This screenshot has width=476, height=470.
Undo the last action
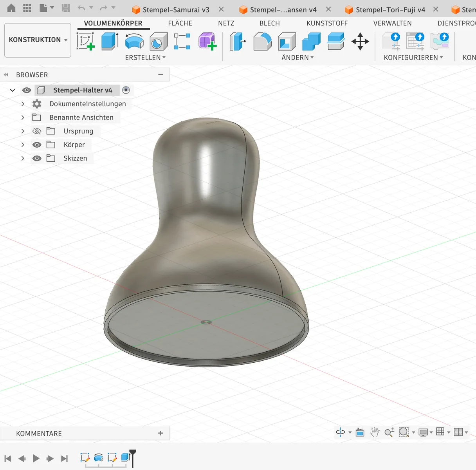pos(81,8)
